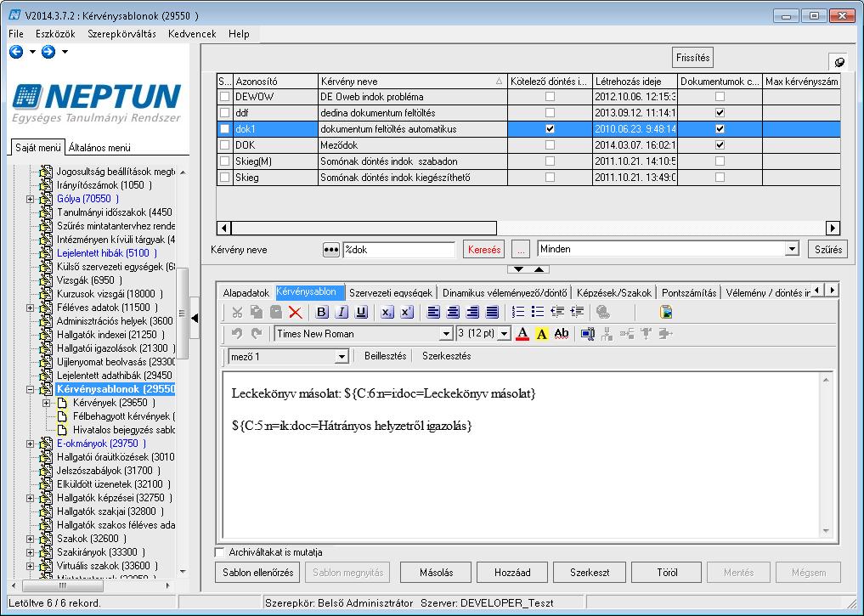Toggle underline formatting
864x616 pixels.
tap(361, 313)
